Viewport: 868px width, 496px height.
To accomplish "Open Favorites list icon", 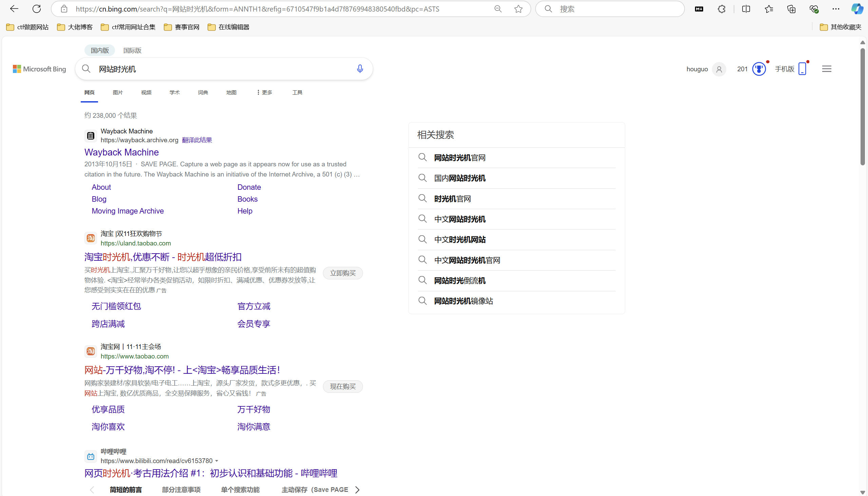I will pos(769,9).
